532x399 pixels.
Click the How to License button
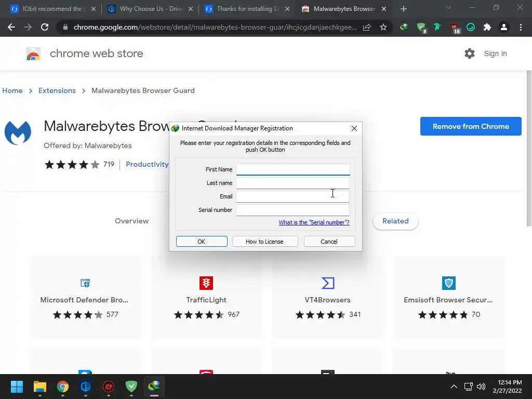tap(264, 242)
